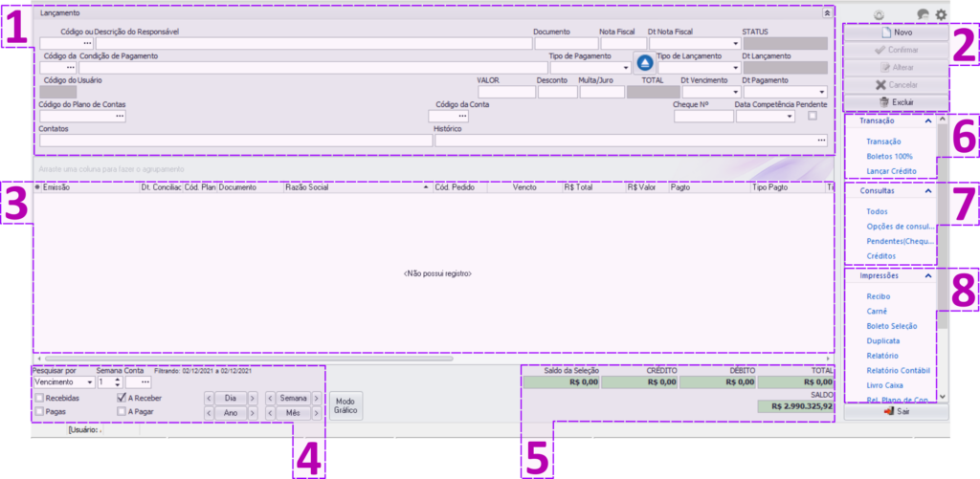This screenshot has width=980, height=479.
Task: Click the Excluir trash button
Action: coord(896,101)
